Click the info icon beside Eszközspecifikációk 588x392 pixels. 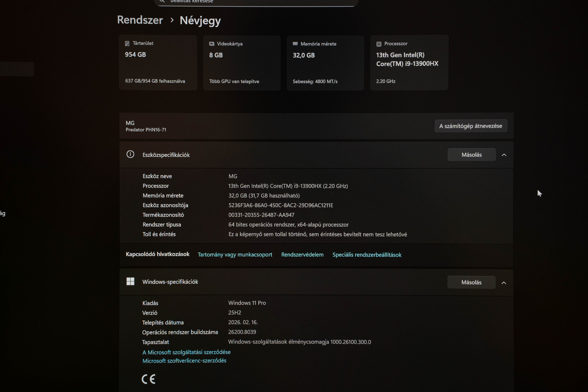tap(130, 154)
